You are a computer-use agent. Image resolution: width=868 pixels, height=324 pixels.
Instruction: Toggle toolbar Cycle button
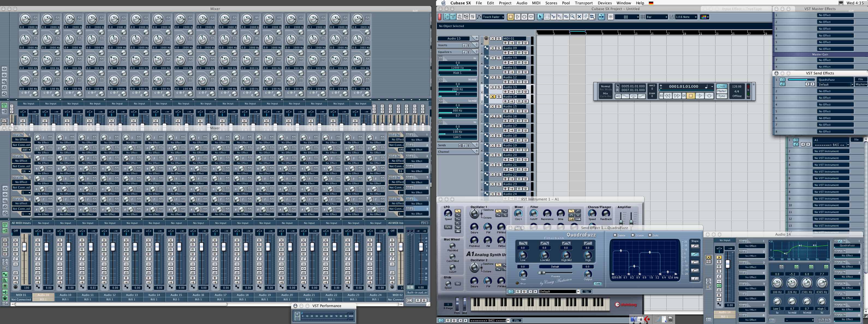coord(531,17)
